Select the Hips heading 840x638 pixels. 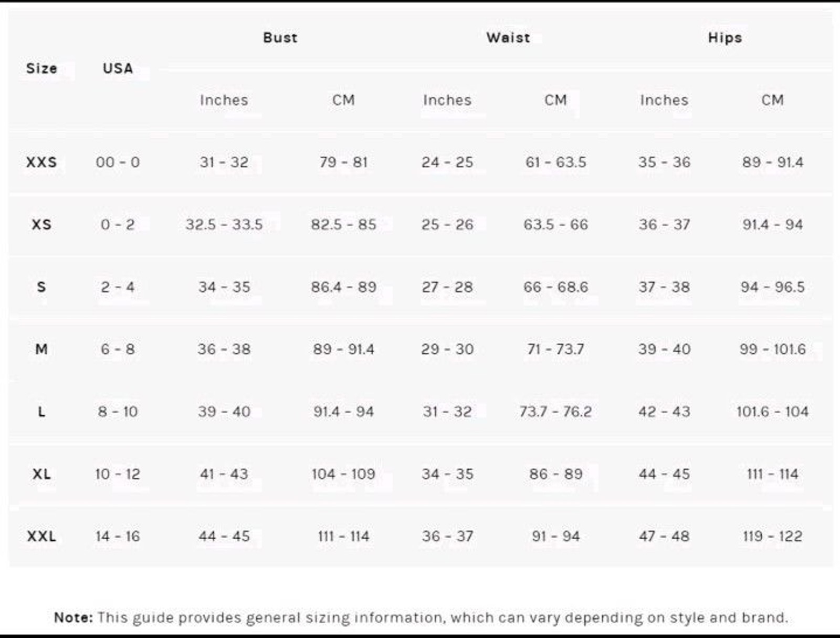(725, 37)
